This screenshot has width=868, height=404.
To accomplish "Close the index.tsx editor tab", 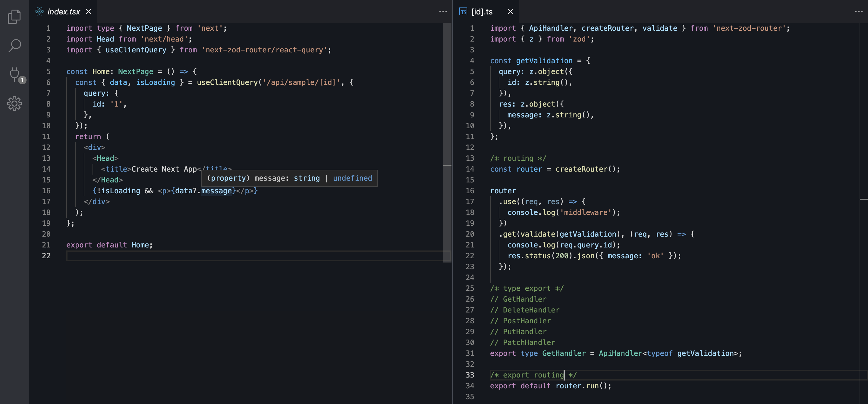I will [89, 12].
